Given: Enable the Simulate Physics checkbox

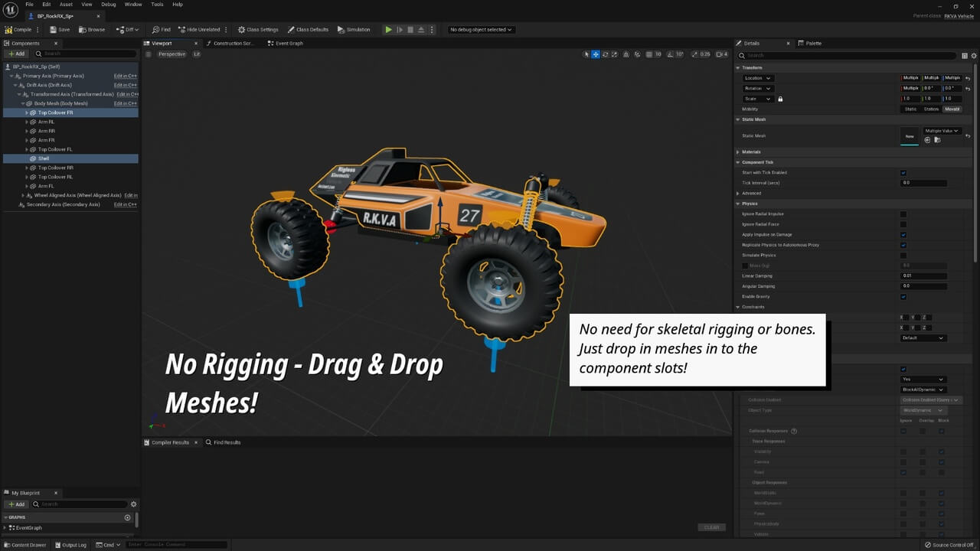Looking at the screenshot, I should pyautogui.click(x=903, y=255).
